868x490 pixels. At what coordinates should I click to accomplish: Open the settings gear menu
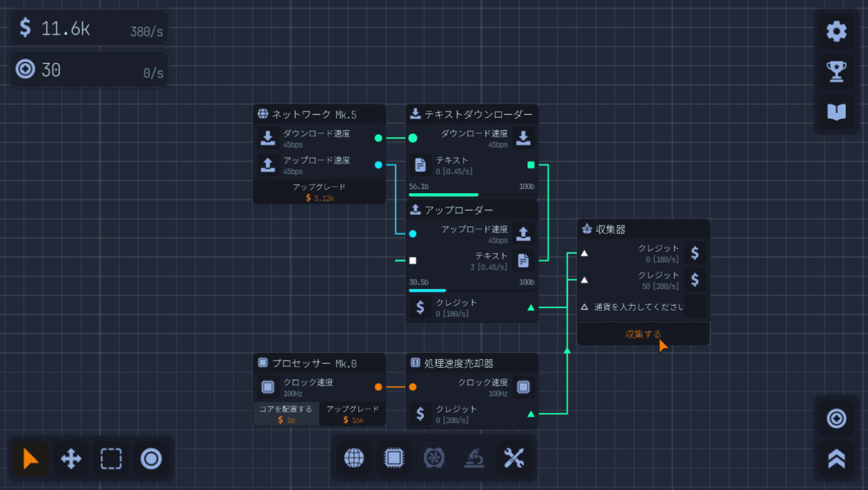coord(836,31)
